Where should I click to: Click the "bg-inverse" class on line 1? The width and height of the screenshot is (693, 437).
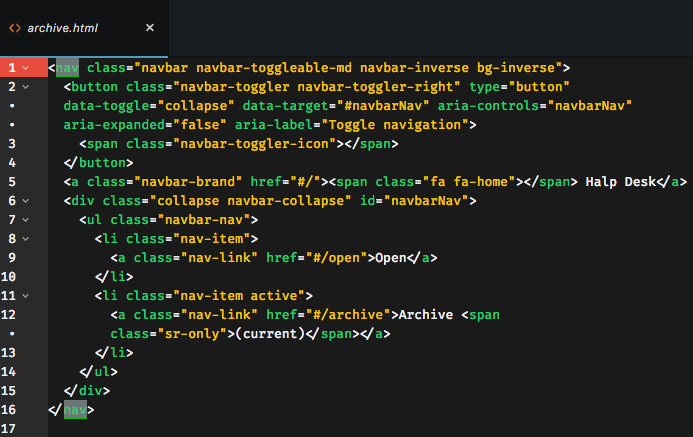point(516,68)
